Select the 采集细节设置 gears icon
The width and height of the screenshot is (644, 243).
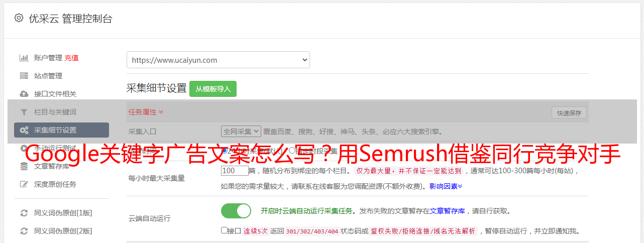(x=24, y=130)
